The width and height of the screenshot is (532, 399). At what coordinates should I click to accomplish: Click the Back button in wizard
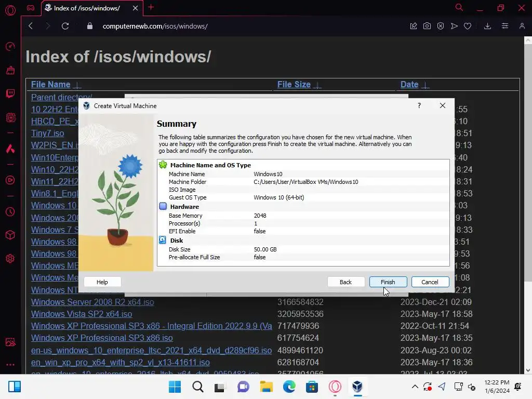(x=345, y=282)
